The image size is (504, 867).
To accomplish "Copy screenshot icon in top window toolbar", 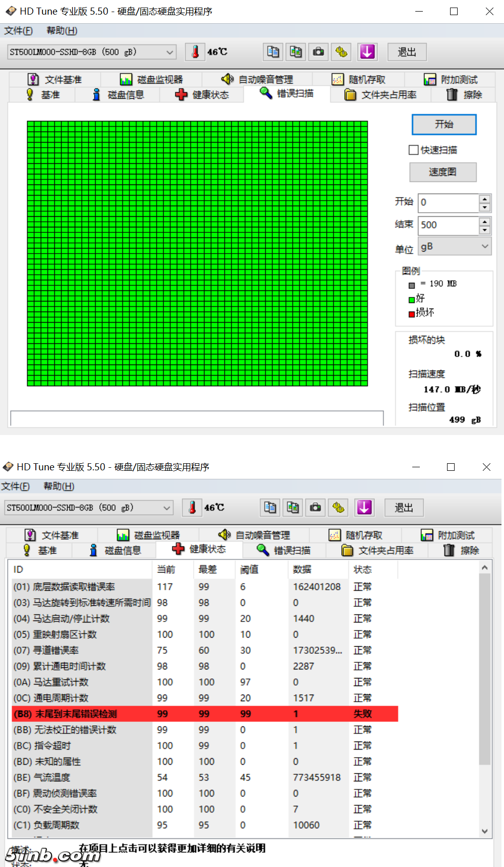I will click(x=296, y=52).
